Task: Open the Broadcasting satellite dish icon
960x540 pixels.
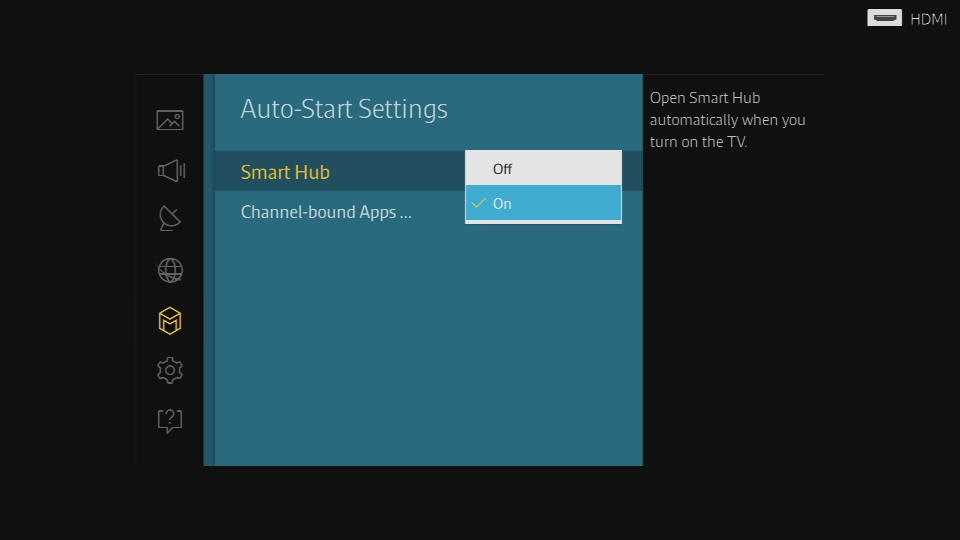Action: [x=170, y=219]
